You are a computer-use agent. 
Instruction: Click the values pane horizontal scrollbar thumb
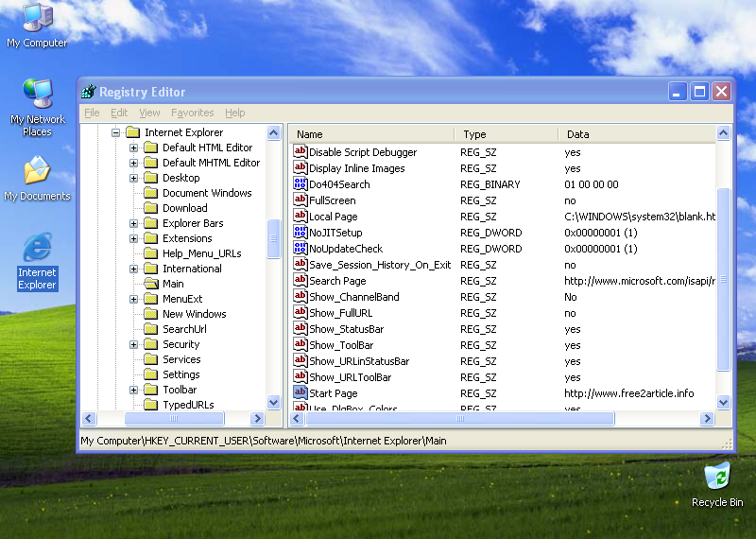click(x=460, y=418)
